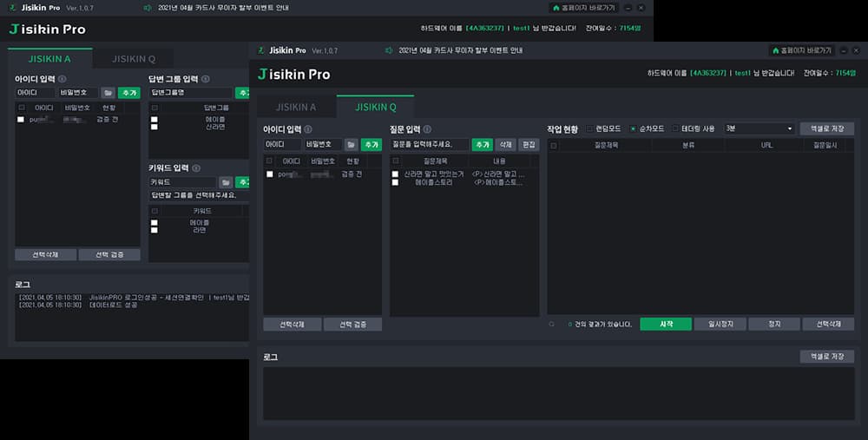The width and height of the screenshot is (868, 440).
Task: Click speaker icon in front window title bar
Action: tap(389, 50)
